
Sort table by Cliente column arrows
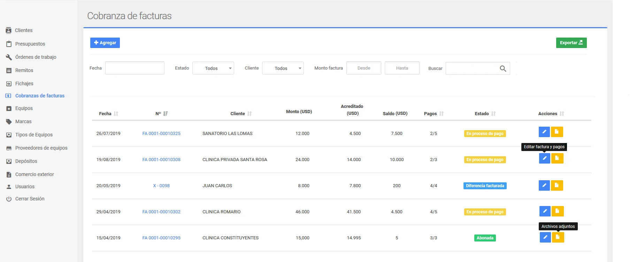[x=250, y=114]
